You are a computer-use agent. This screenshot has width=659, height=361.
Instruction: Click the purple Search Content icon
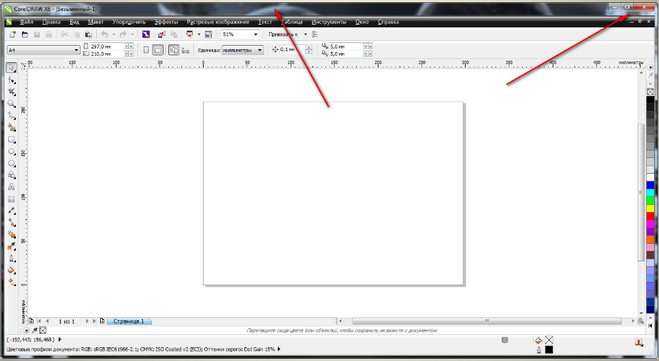click(146, 34)
